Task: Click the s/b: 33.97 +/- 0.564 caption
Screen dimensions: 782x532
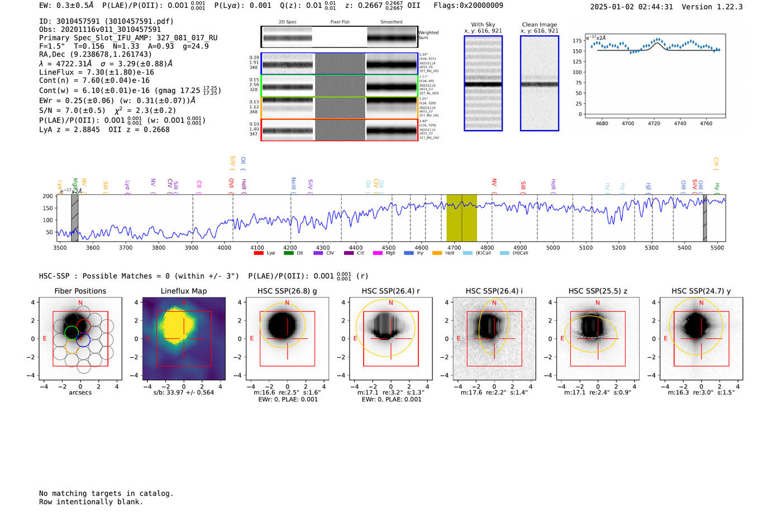Action: pos(184,392)
